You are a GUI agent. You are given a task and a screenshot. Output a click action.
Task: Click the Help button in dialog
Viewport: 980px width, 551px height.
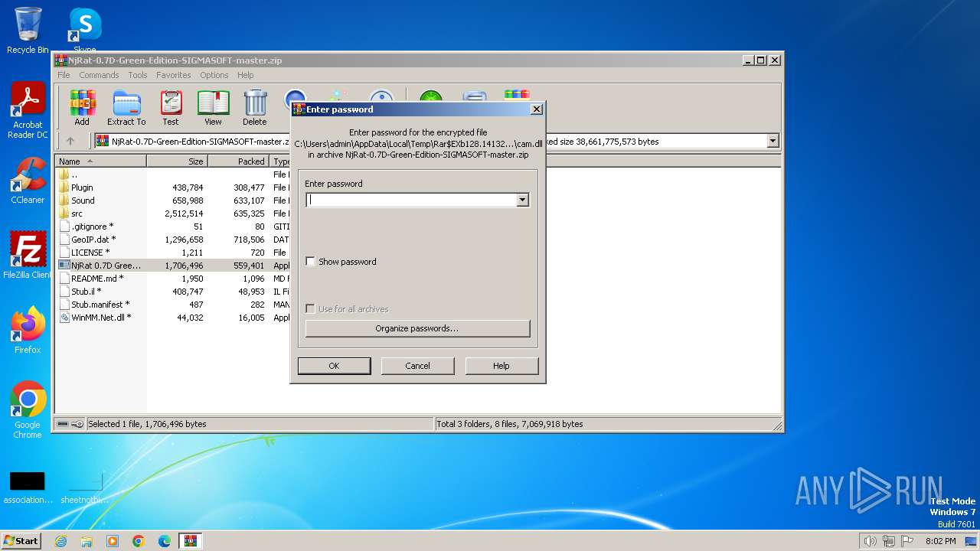[501, 366]
